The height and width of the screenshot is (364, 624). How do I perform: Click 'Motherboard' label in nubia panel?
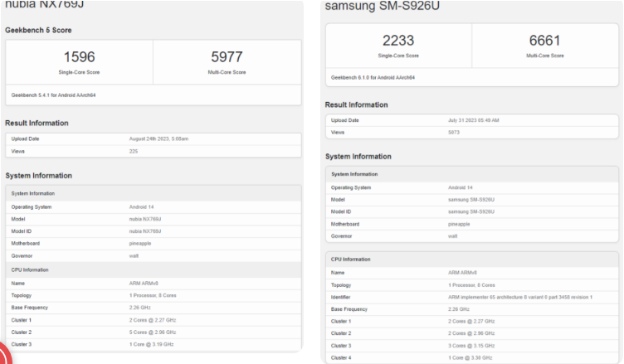pyautogui.click(x=26, y=244)
